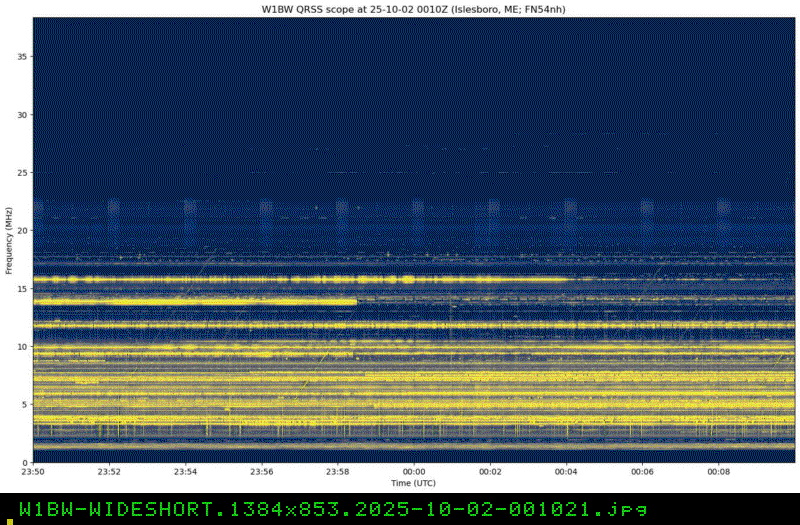Select the 00:00 time tick label
The image size is (800, 525).
click(414, 472)
